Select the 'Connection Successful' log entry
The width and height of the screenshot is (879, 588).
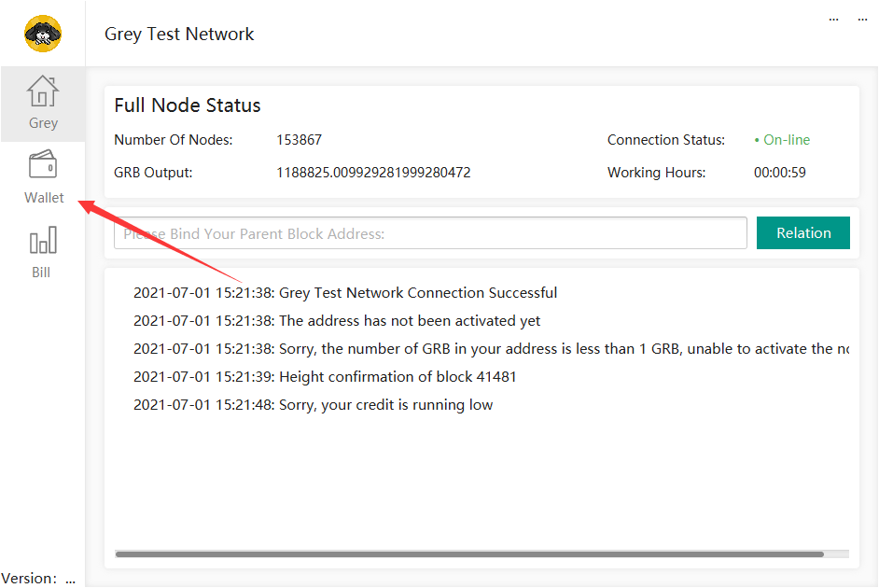345,293
